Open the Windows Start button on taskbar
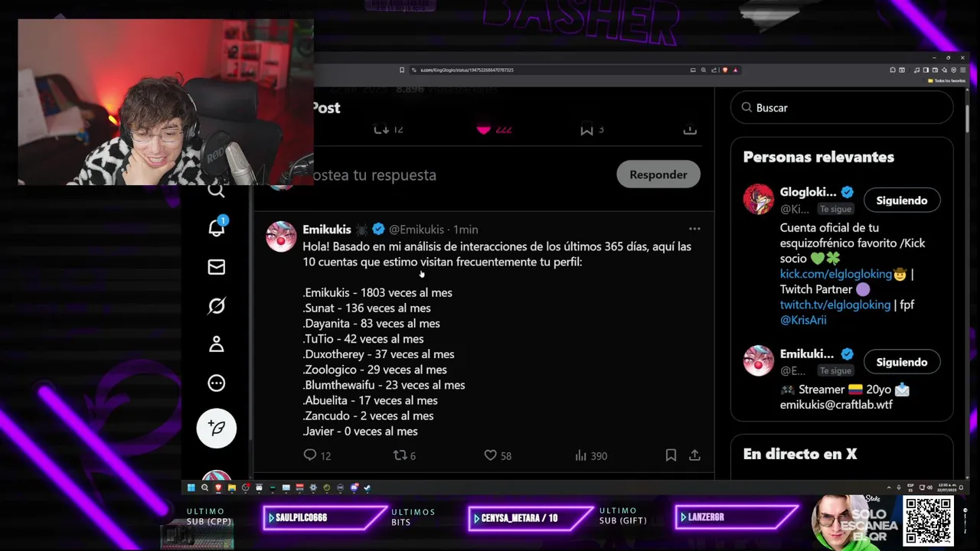This screenshot has width=980, height=551. tap(191, 487)
